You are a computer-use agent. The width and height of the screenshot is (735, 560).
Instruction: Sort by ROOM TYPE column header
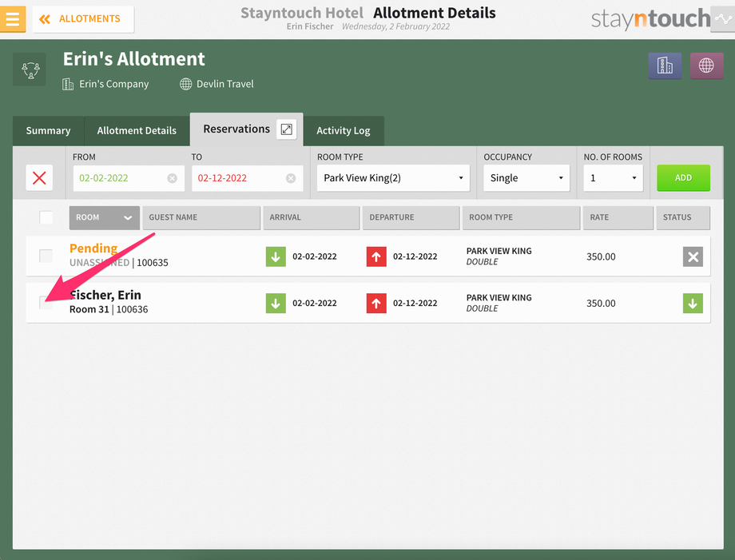pos(521,218)
